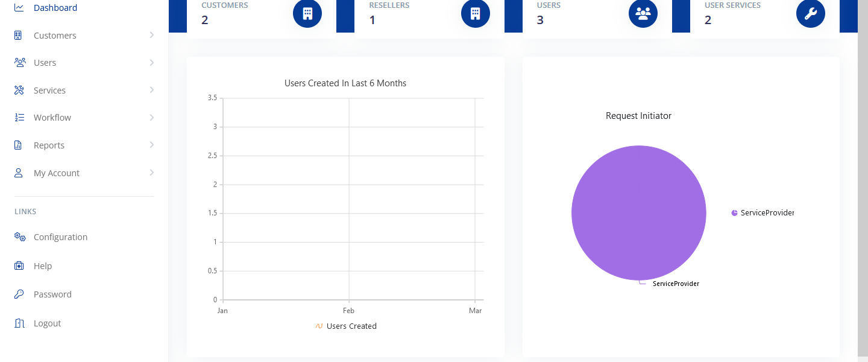Click the Password key icon
868x362 pixels.
coord(19,294)
